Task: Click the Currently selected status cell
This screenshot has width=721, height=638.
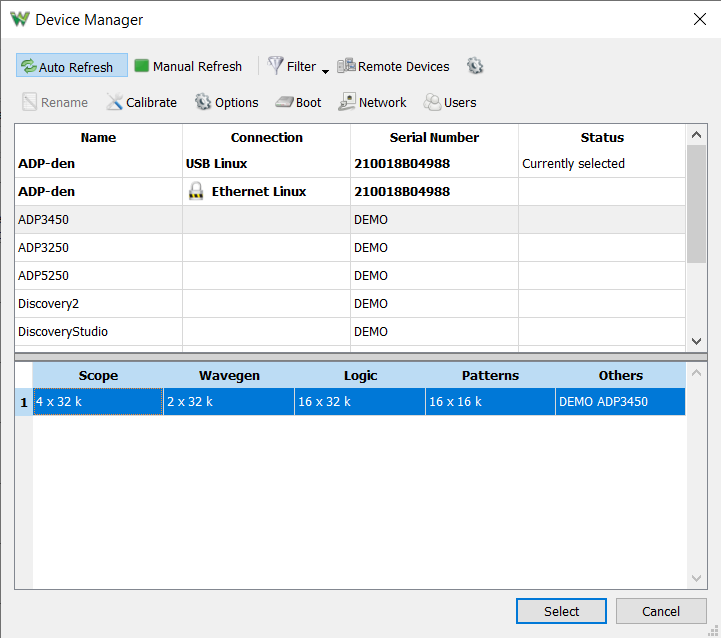Action: (602, 164)
